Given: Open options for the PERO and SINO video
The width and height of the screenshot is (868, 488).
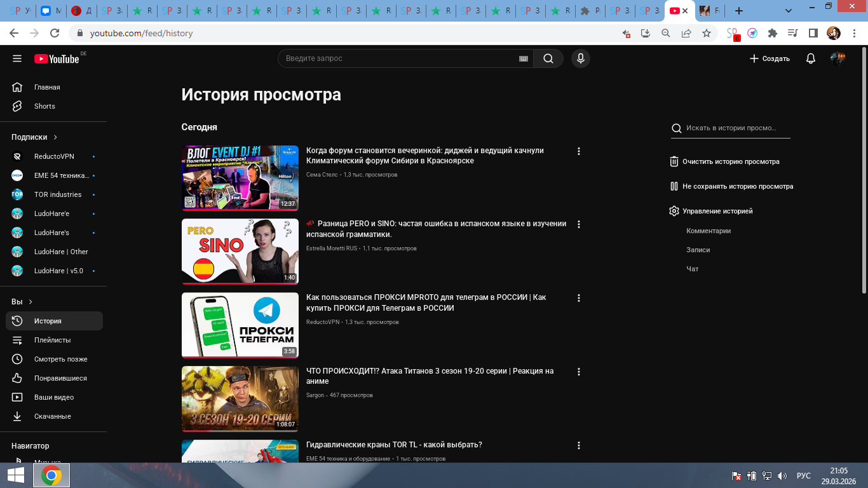Looking at the screenshot, I should (578, 224).
